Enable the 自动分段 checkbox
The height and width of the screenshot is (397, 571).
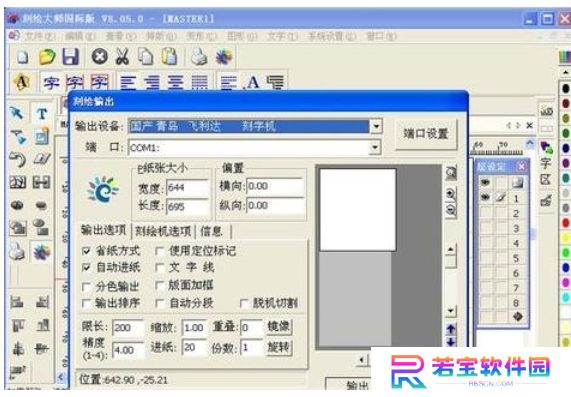click(x=159, y=303)
